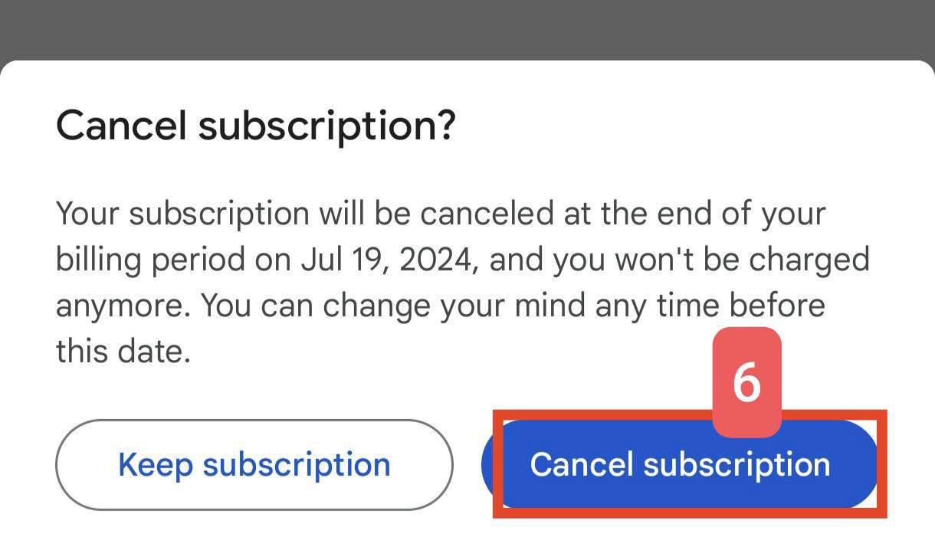Choose Keep subscription to stay subscribed
935x560 pixels.
point(254,464)
